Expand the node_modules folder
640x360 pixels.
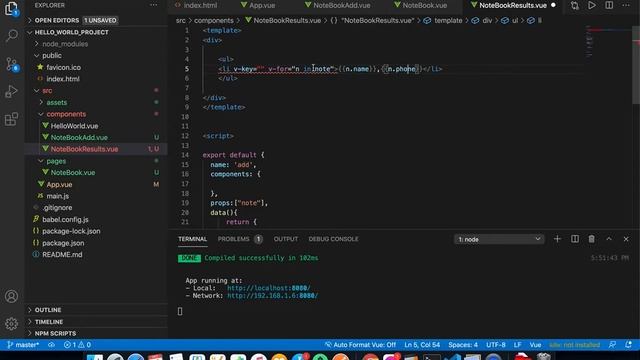tap(65, 44)
